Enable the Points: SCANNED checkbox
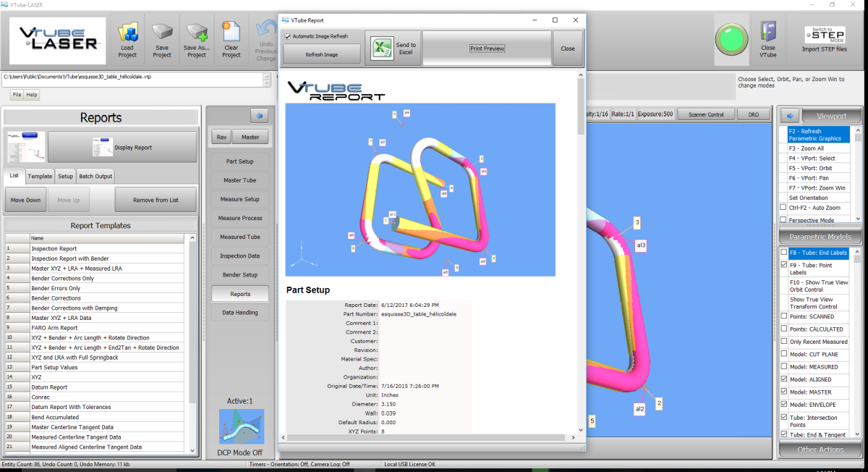The image size is (868, 472). tap(784, 316)
